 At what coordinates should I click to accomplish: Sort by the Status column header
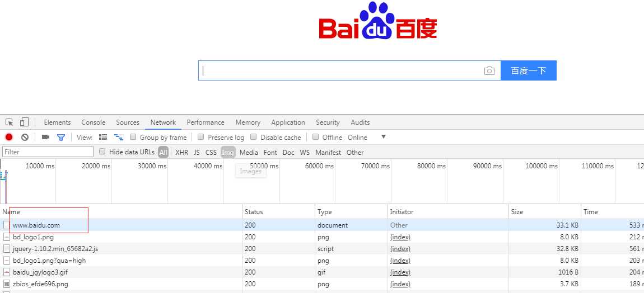pos(278,212)
